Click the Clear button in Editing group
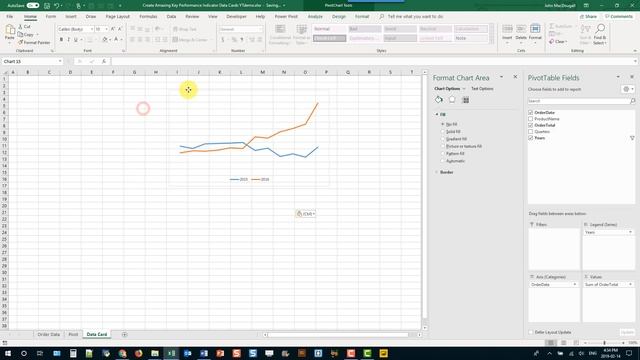 [558, 42]
